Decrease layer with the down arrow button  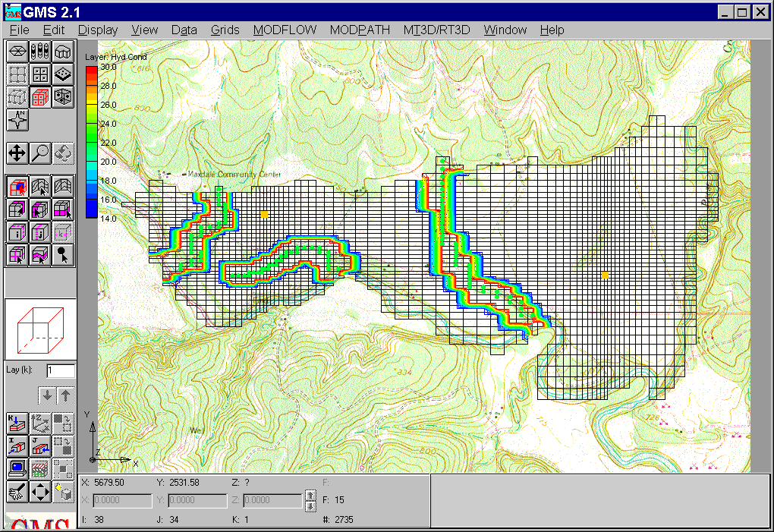tap(47, 395)
